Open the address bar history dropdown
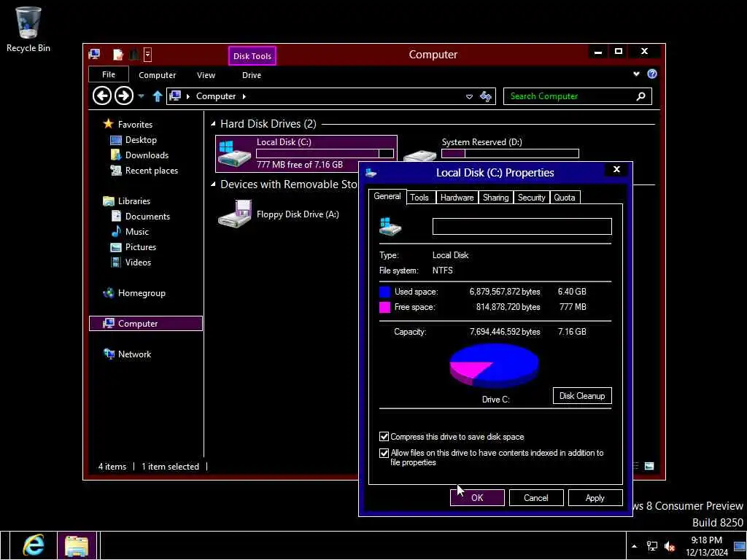747x560 pixels. click(x=469, y=97)
